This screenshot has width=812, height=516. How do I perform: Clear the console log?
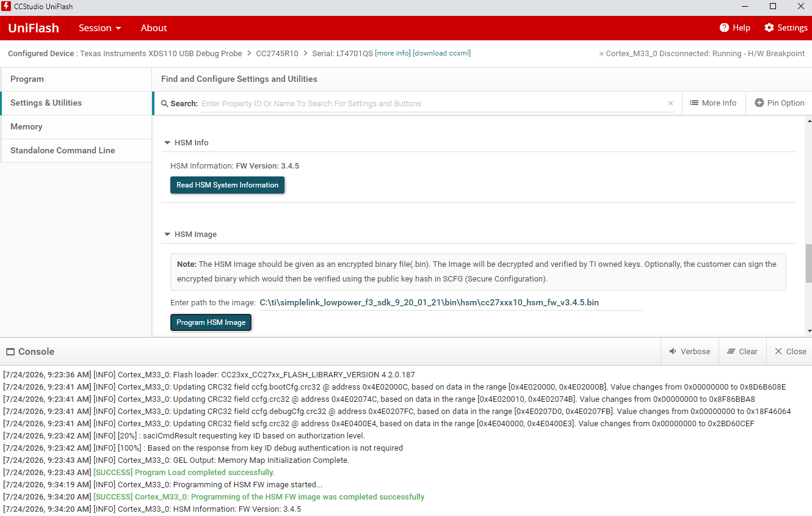pyautogui.click(x=742, y=352)
